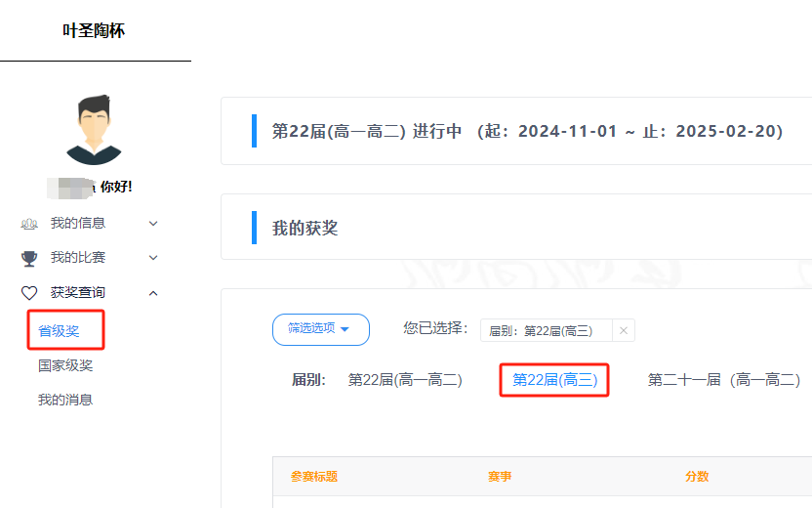Viewport: 812px width, 508px height.
Task: Expand the 我的比赛 chevron
Action: [153, 258]
